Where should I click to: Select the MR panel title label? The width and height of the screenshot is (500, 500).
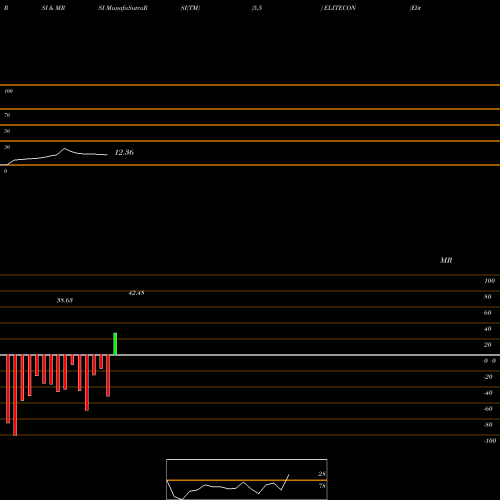pyautogui.click(x=446, y=260)
